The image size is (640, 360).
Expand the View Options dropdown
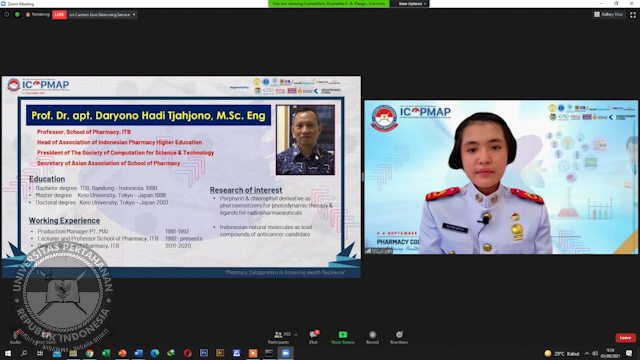click(412, 4)
